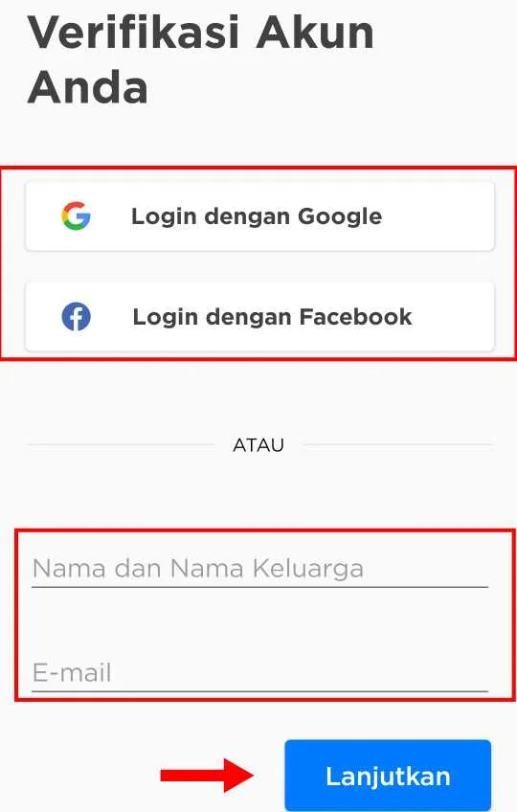Tap the blue Lanjutkan button

(388, 776)
